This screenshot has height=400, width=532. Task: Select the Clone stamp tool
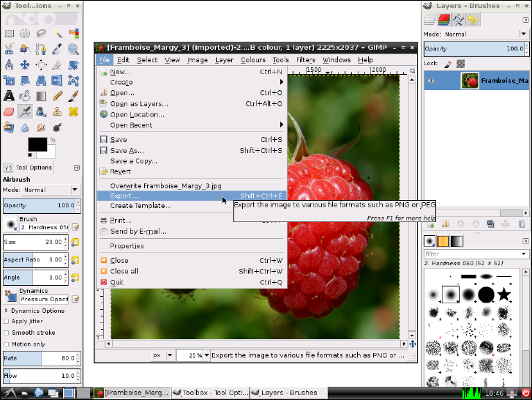click(57, 111)
